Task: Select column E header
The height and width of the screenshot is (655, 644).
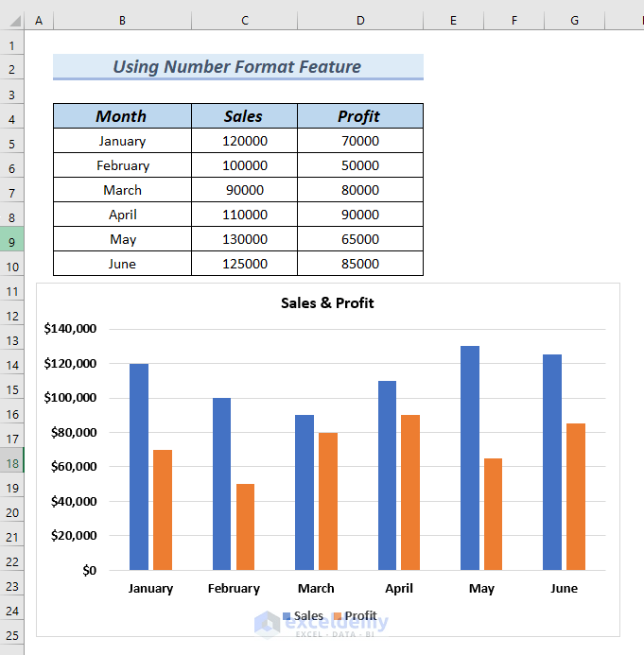Action: click(x=453, y=21)
